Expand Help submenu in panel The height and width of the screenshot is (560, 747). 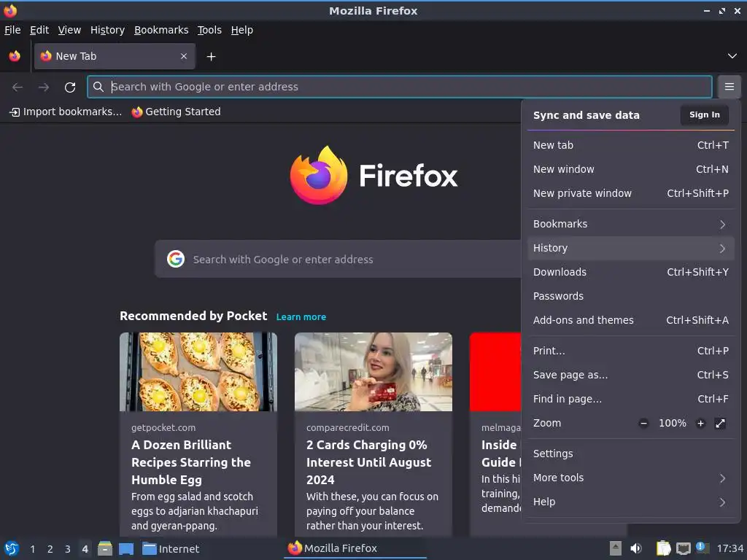click(631, 502)
